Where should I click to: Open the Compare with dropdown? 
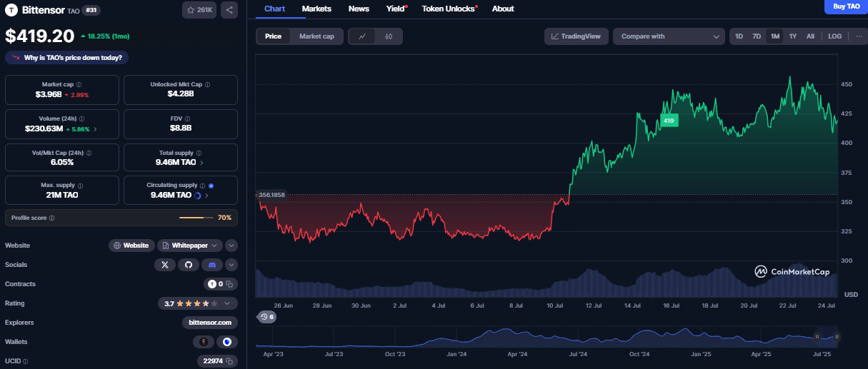pos(669,36)
